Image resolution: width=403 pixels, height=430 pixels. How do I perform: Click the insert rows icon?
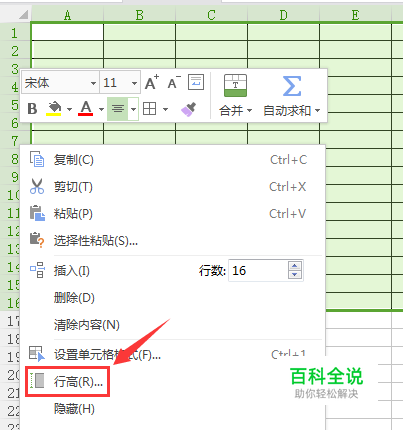[37, 270]
